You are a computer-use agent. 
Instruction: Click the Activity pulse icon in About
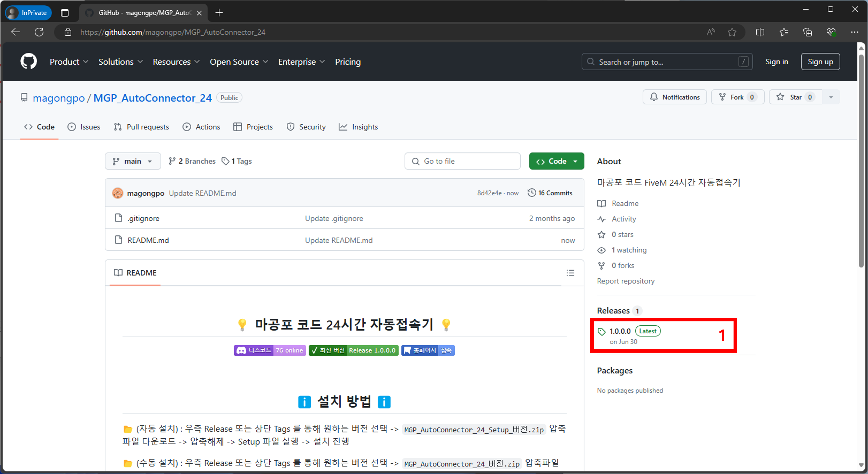[x=602, y=219]
